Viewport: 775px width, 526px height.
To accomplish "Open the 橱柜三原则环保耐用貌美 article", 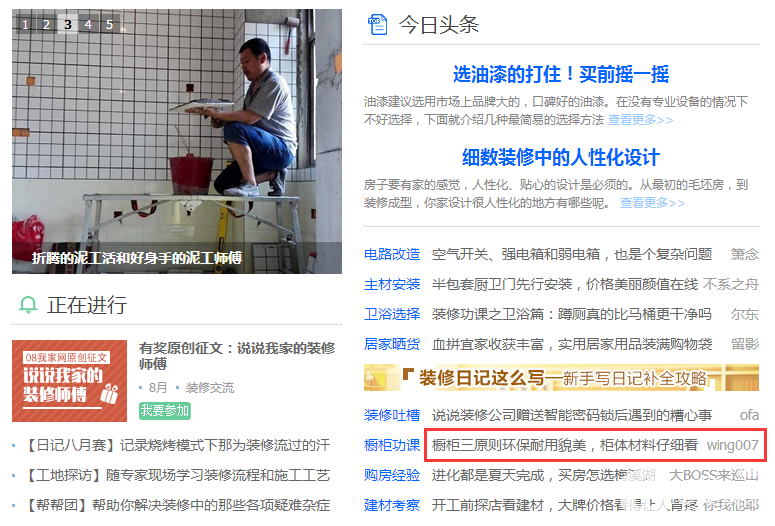I will pos(564,445).
